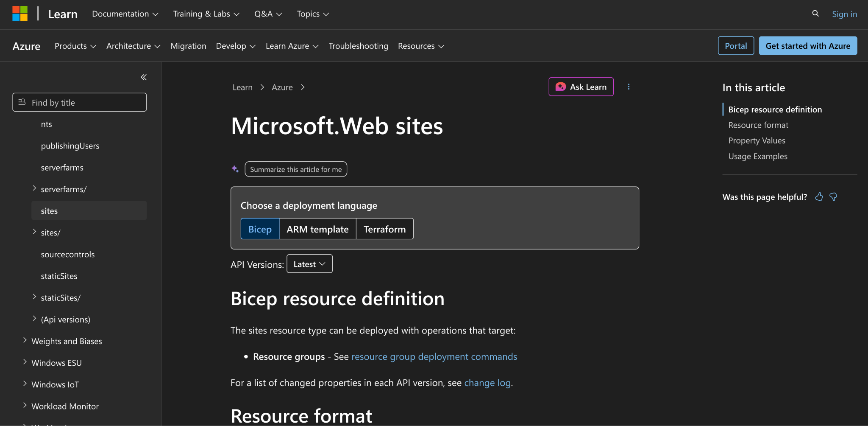Select the sites tree item

coord(89,210)
